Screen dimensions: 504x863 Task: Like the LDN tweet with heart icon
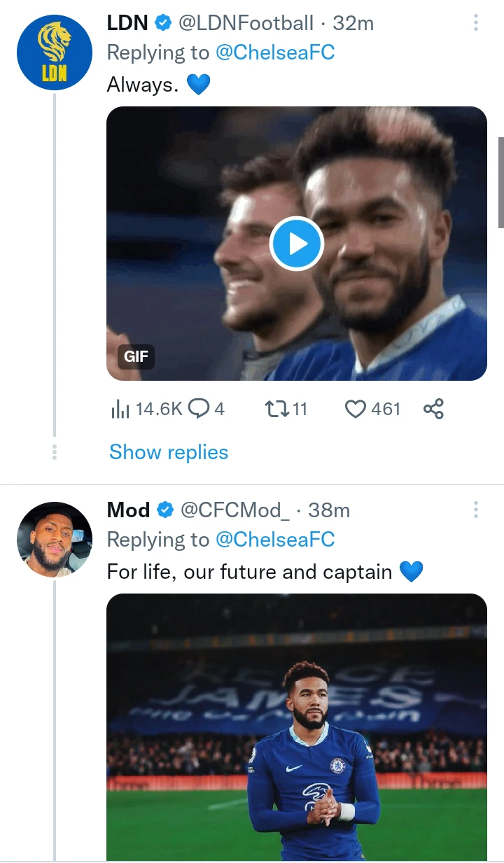[x=356, y=409]
